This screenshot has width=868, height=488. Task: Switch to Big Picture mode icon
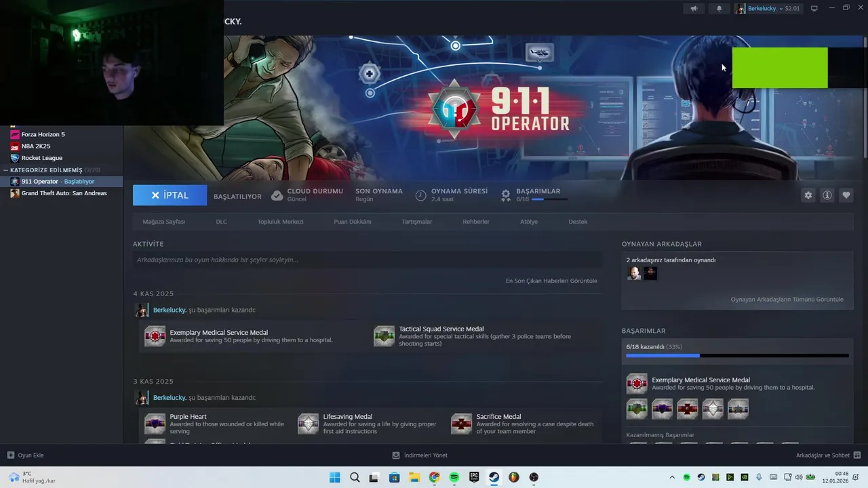click(x=814, y=8)
